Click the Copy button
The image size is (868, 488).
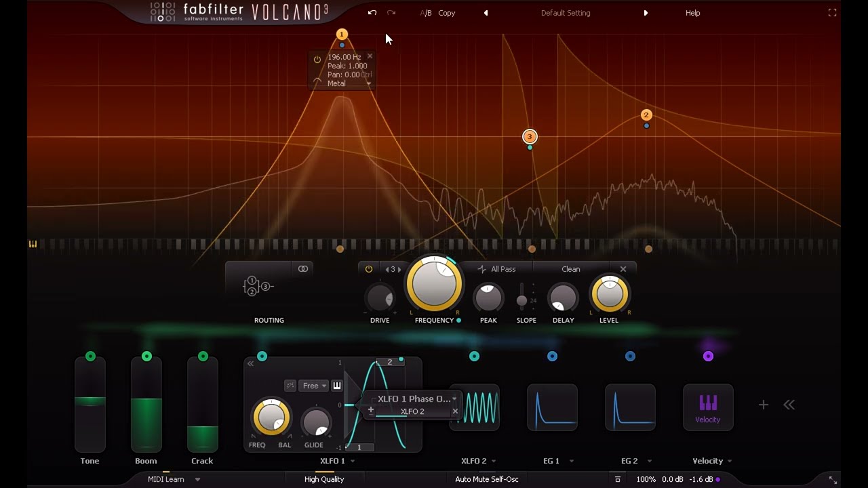point(447,13)
